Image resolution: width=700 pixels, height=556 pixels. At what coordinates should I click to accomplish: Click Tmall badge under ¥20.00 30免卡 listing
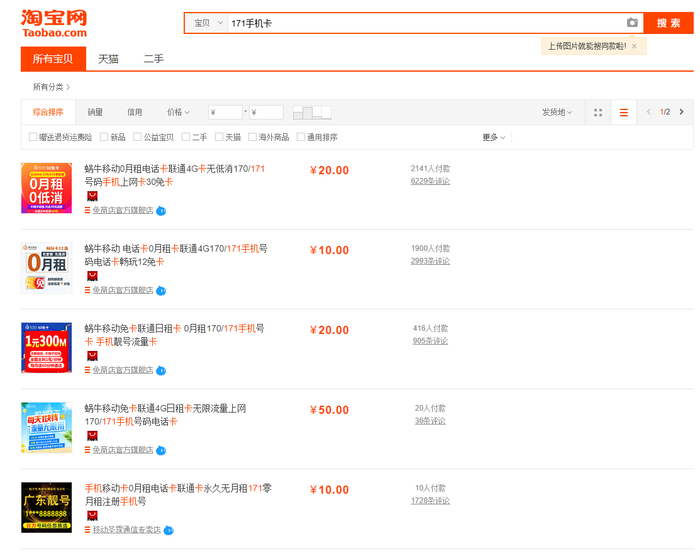[92, 196]
